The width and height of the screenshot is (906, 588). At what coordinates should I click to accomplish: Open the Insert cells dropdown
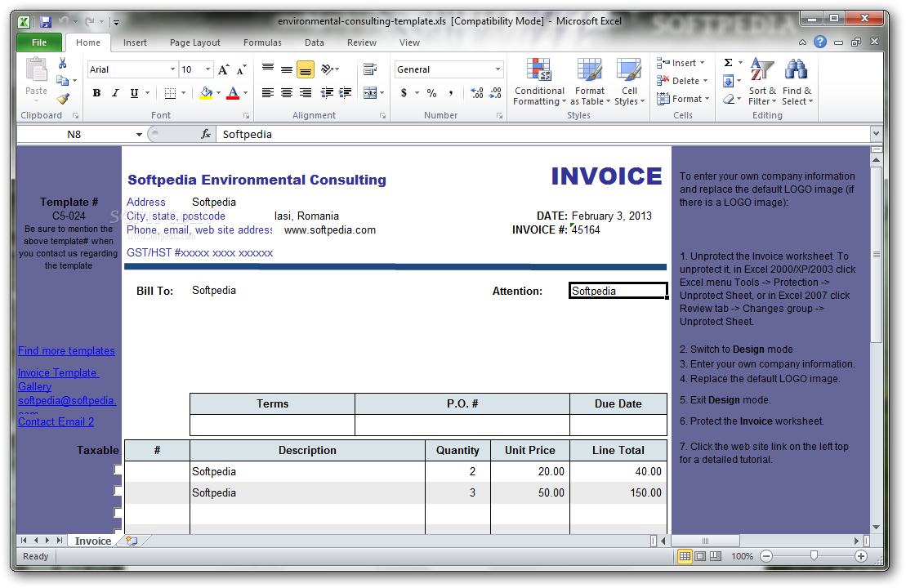click(681, 63)
